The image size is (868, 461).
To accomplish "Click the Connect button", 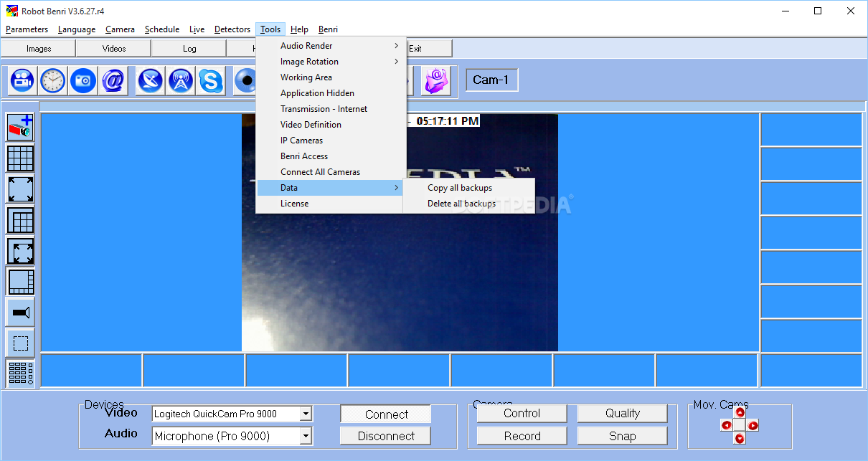I will (x=386, y=414).
